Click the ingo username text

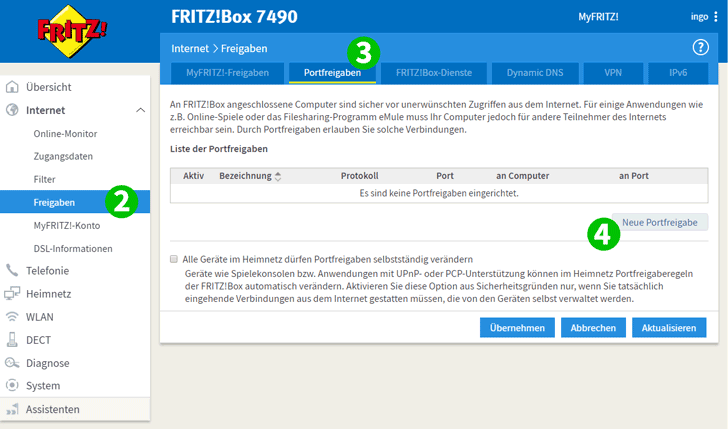click(699, 17)
